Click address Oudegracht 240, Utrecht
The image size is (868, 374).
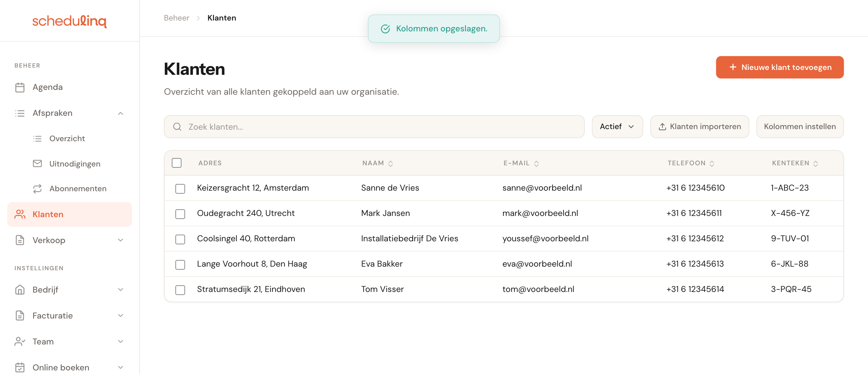pos(246,213)
